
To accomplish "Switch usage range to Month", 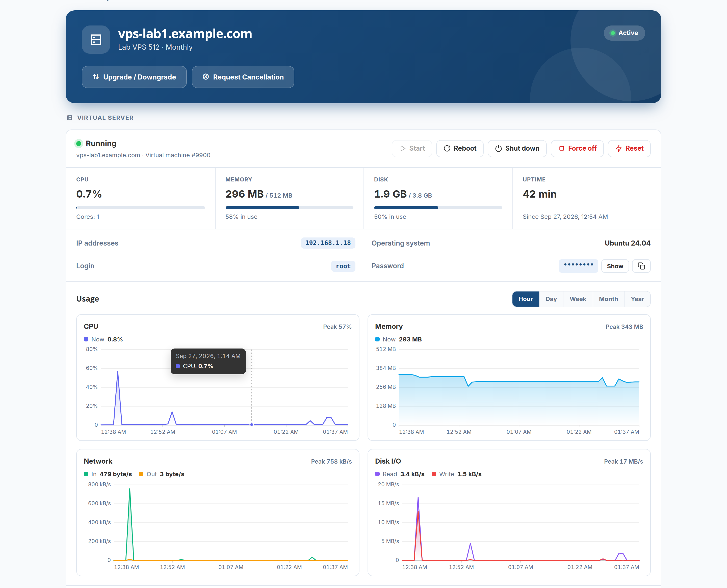I will 608,299.
